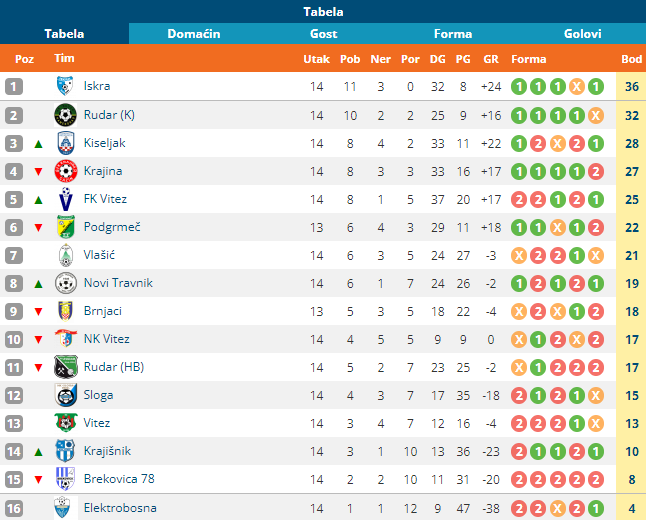
Task: Click the Brekovica 78 club crest
Action: click(65, 479)
